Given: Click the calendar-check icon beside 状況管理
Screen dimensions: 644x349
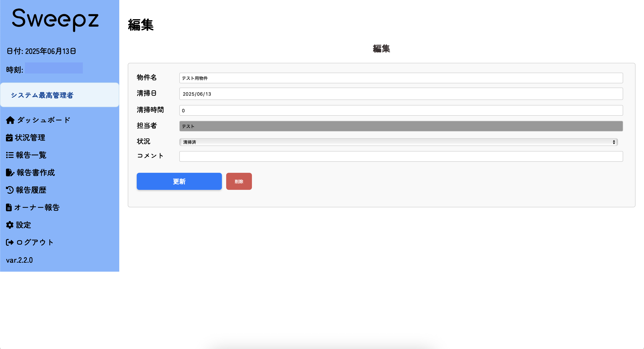Looking at the screenshot, I should coord(9,138).
